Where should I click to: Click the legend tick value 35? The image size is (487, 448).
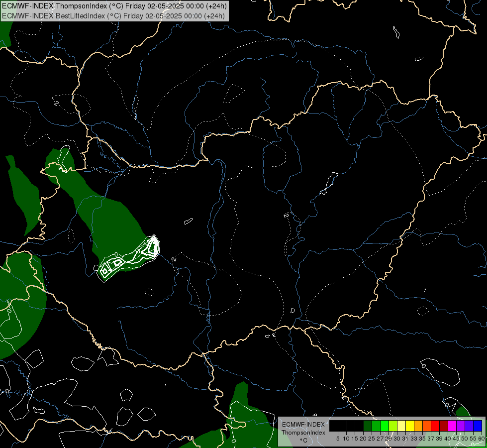click(x=422, y=439)
